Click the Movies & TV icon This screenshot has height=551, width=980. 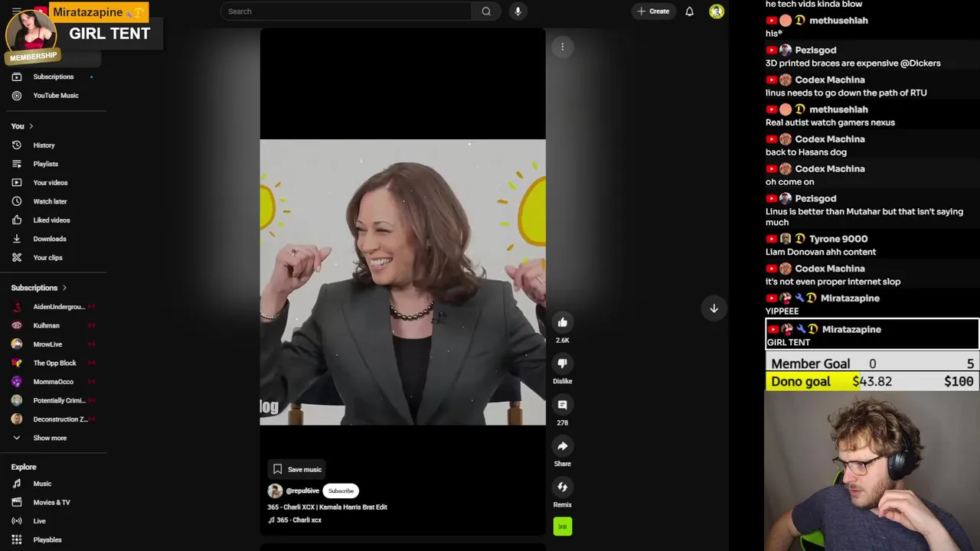pyautogui.click(x=17, y=502)
